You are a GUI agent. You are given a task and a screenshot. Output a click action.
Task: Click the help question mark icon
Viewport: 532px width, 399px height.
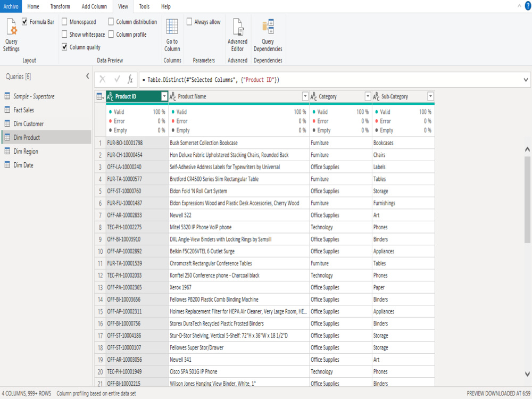point(528,6)
